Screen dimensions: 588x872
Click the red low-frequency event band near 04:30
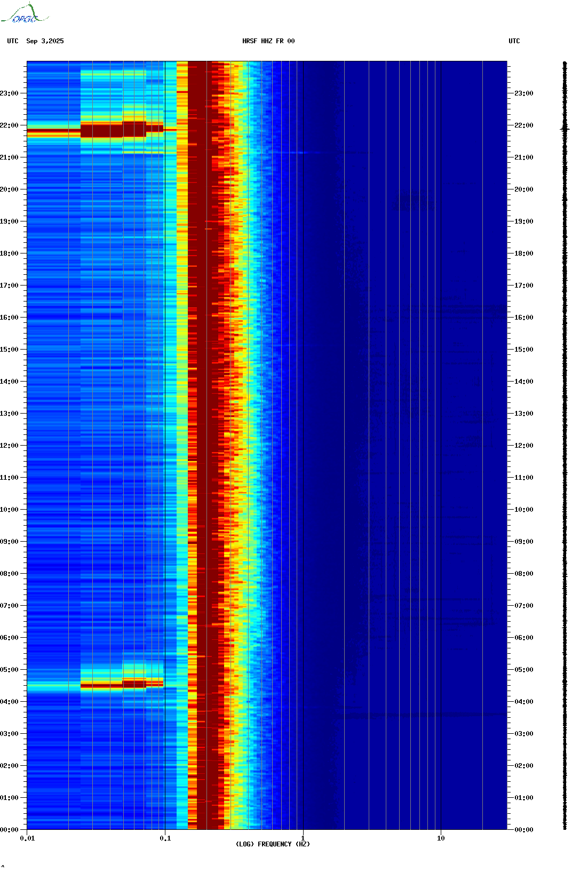[x=122, y=684]
